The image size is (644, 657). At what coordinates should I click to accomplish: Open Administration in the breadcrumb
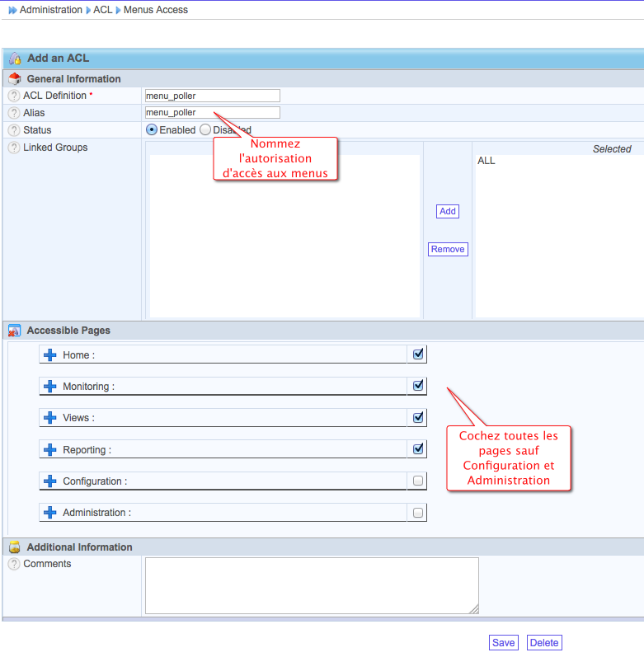click(x=50, y=10)
